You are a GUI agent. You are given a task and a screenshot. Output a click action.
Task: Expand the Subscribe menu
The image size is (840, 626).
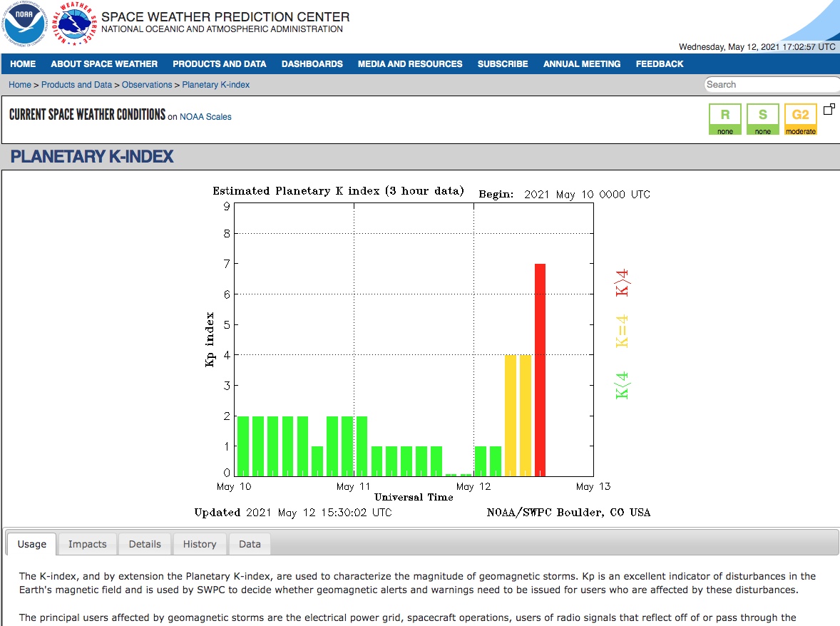(503, 64)
